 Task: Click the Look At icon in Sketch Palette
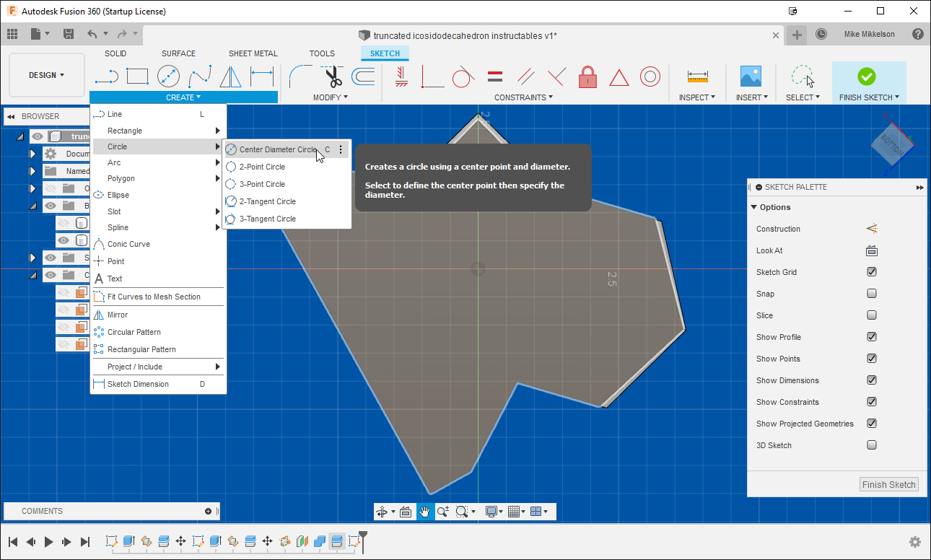tap(872, 250)
